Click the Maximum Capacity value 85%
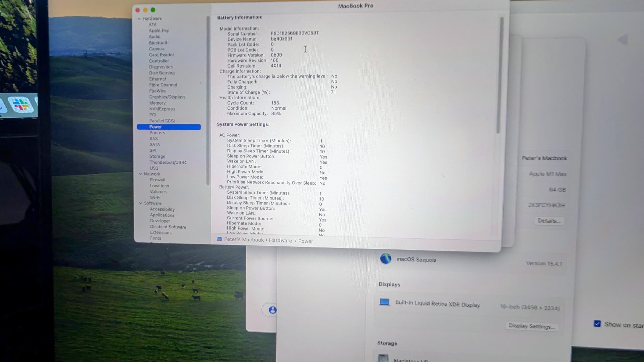This screenshot has width=644, height=362. [276, 114]
